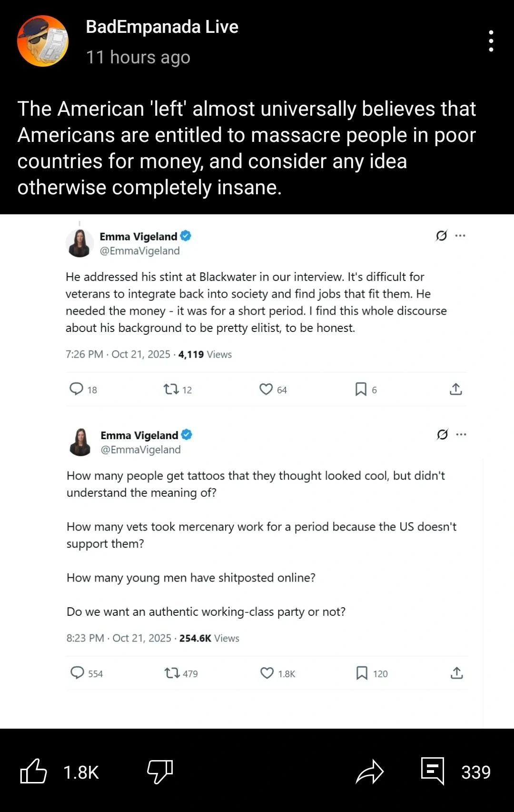Dislike the post with thumbs down
The image size is (514, 812).
pos(160,772)
